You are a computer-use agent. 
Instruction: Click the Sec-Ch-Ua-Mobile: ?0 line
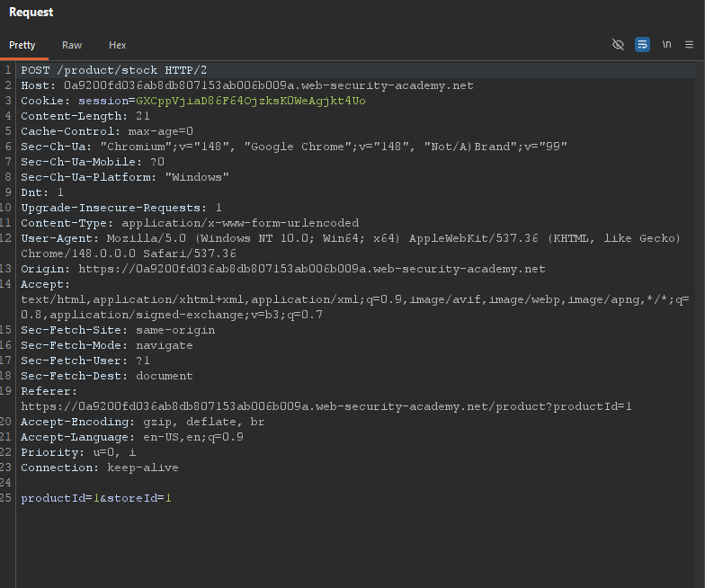click(93, 162)
